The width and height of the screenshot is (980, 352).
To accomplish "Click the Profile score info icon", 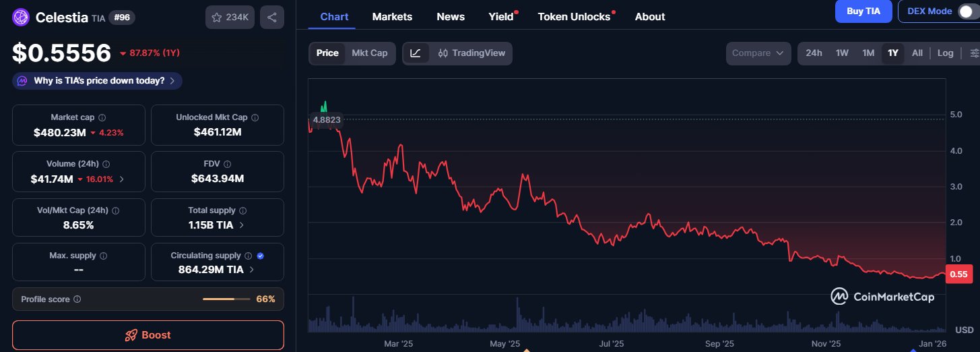I will 77,299.
